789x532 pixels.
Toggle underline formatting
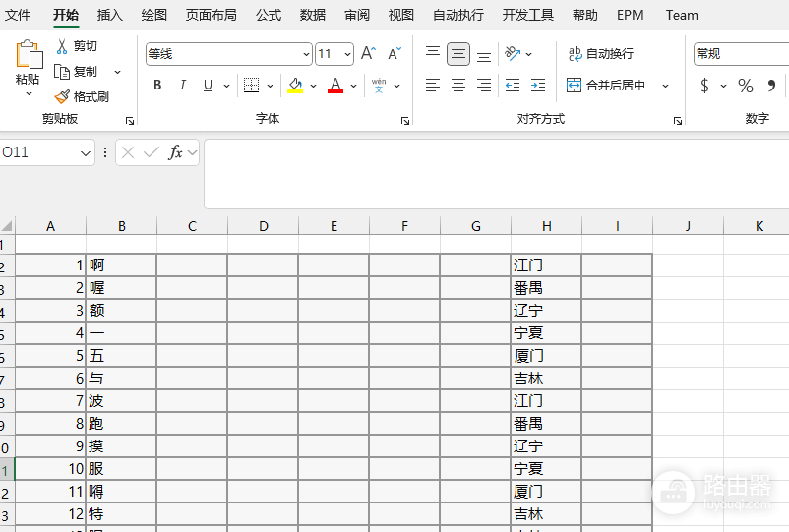pyautogui.click(x=208, y=85)
